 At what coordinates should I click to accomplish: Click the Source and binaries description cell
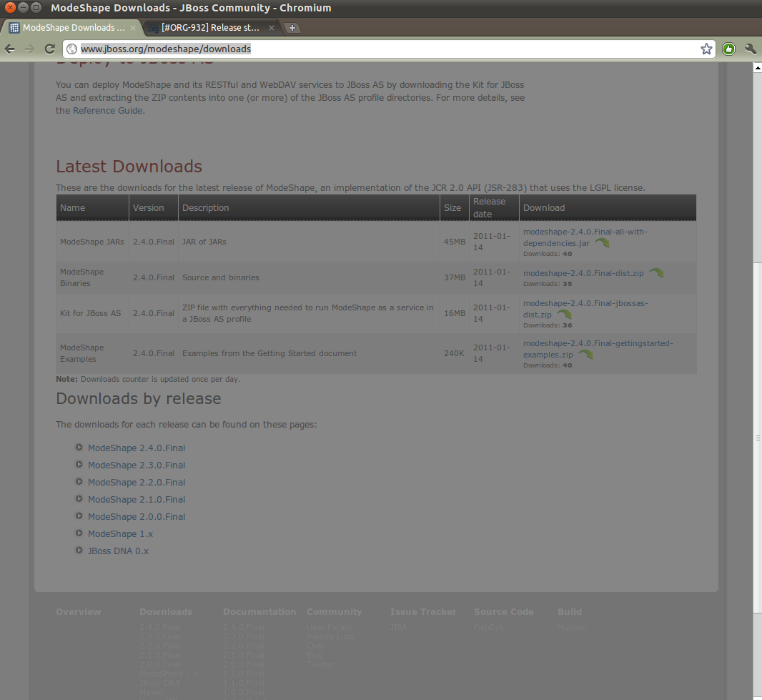[309, 277]
